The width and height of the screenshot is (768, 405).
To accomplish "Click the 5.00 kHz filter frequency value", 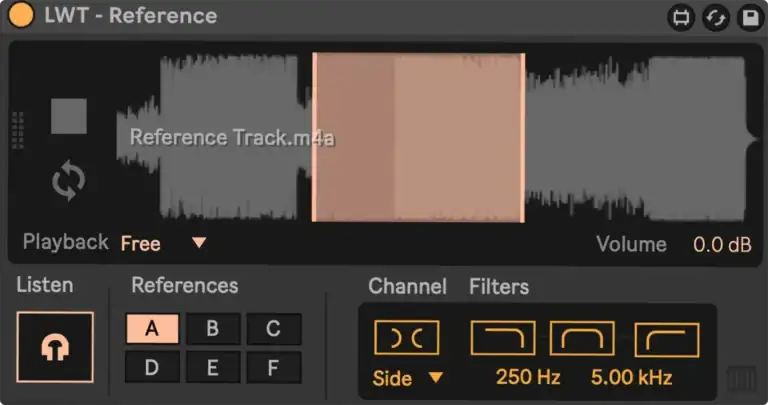I will point(631,377).
